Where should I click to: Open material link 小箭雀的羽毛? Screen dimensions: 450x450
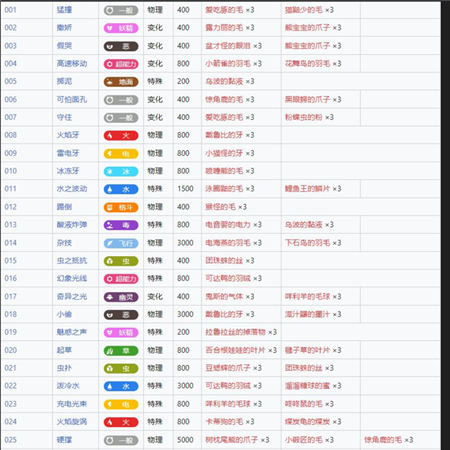tap(228, 63)
